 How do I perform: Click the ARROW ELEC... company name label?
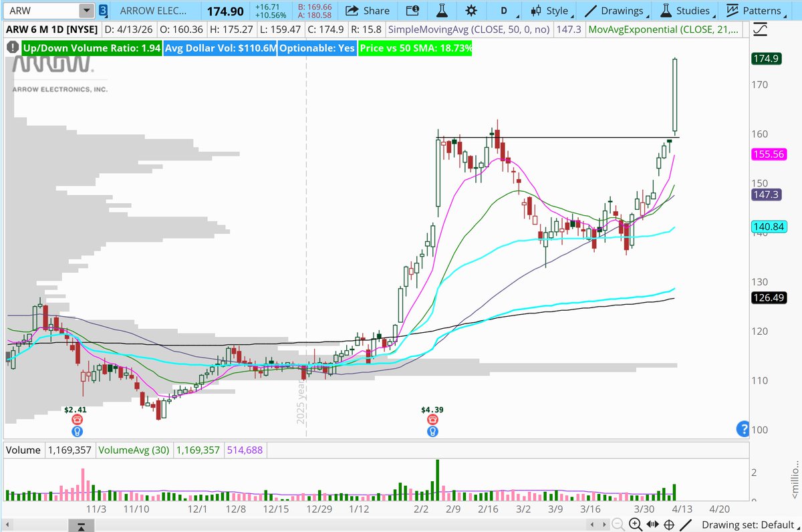(x=152, y=11)
